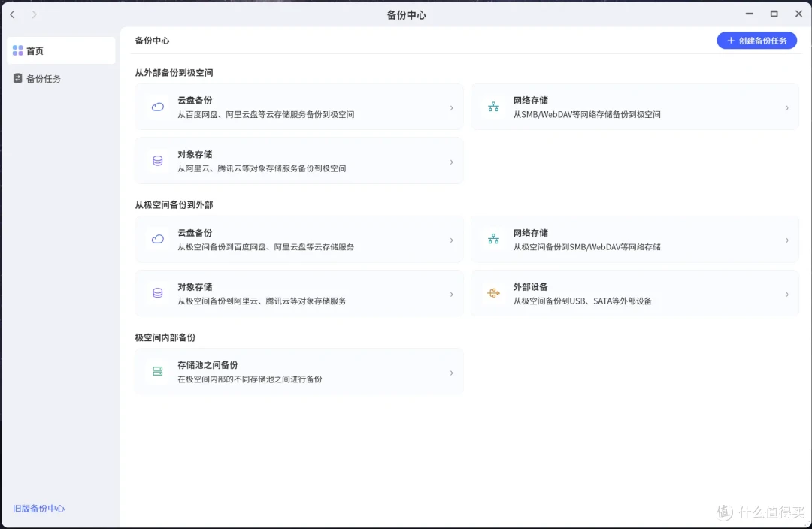Click the object storage database icon under 从极空间备份到外部
The height and width of the screenshot is (529, 812).
point(157,294)
